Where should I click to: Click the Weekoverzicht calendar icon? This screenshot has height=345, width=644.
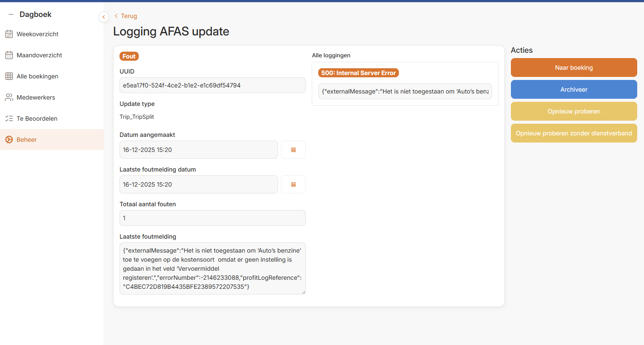pyautogui.click(x=9, y=34)
